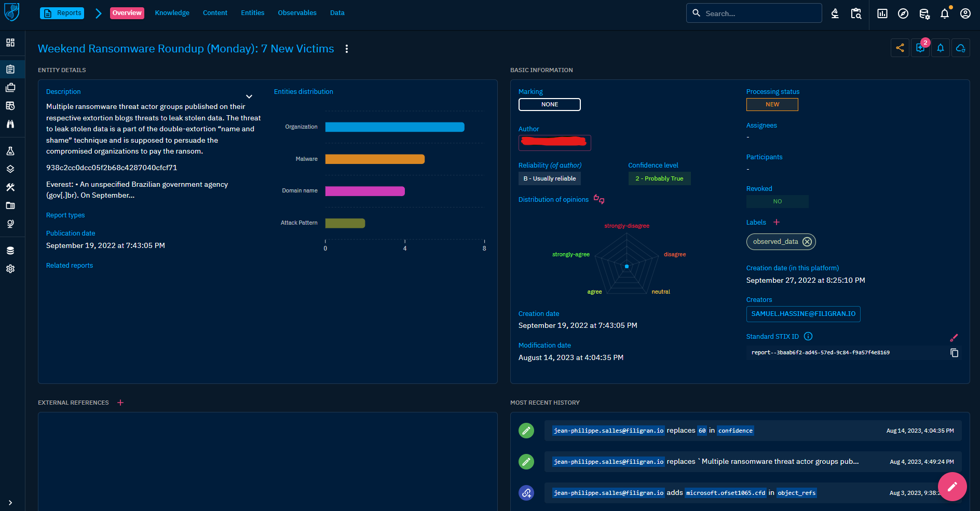Open the user profile account icon
Image resolution: width=980 pixels, height=511 pixels.
point(965,13)
